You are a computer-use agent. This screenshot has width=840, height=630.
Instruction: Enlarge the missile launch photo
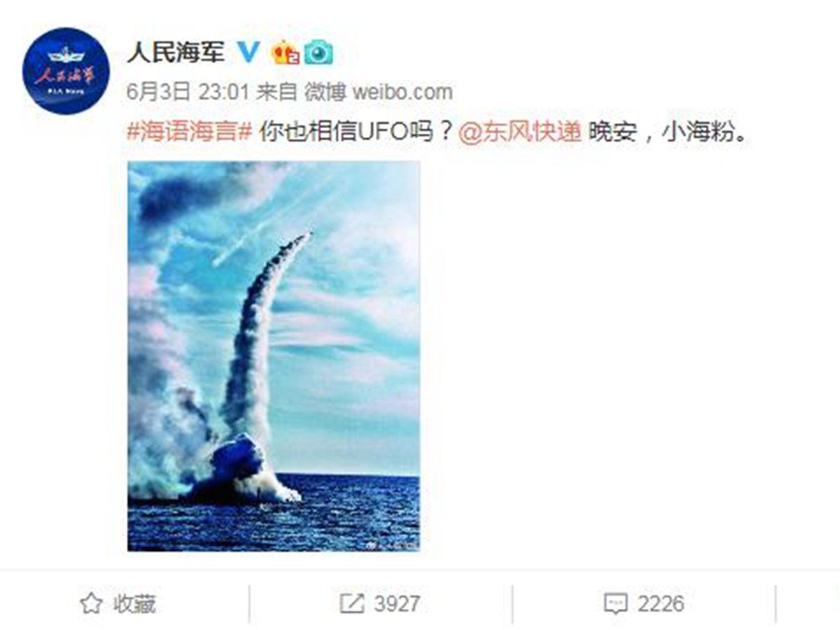click(274, 356)
